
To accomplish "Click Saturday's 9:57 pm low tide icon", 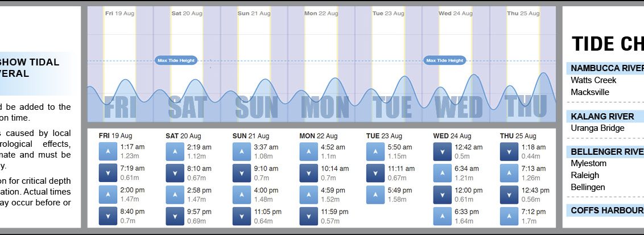I will pyautogui.click(x=175, y=216).
